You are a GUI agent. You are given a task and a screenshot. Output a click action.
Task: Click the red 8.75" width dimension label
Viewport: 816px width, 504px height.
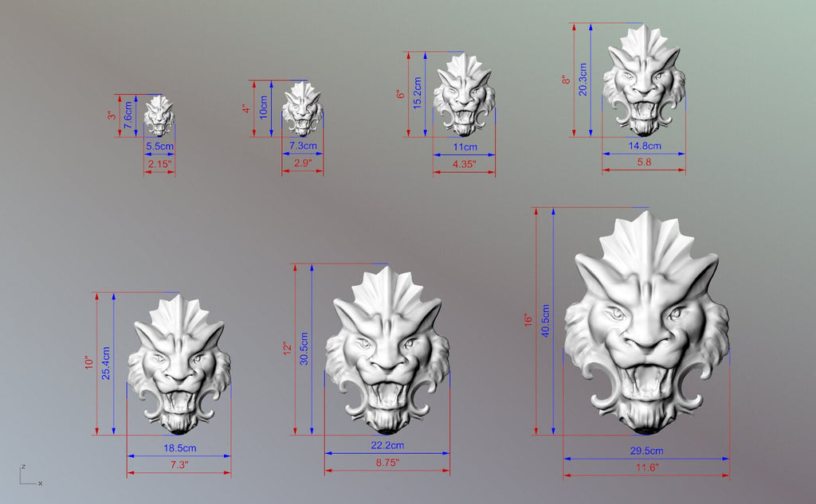(388, 463)
